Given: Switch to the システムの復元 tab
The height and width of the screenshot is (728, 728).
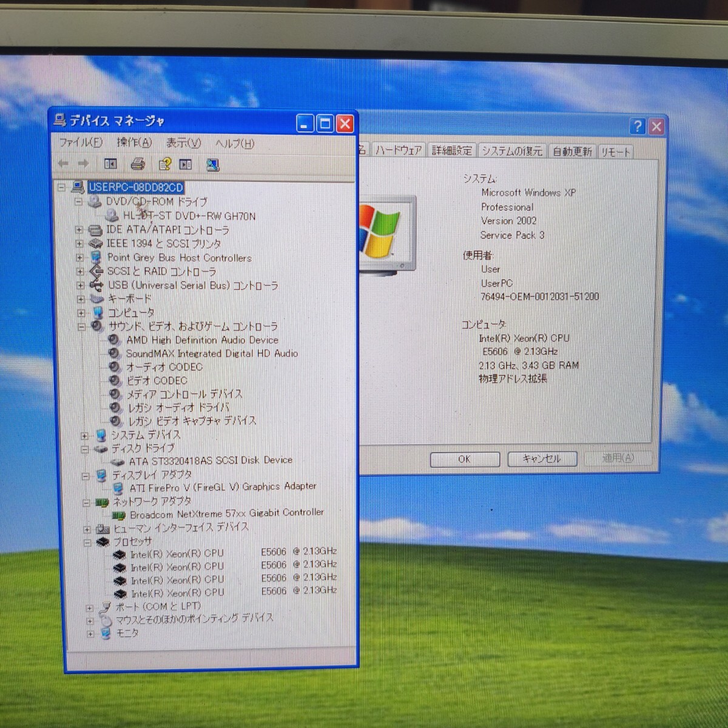Looking at the screenshot, I should click(511, 151).
